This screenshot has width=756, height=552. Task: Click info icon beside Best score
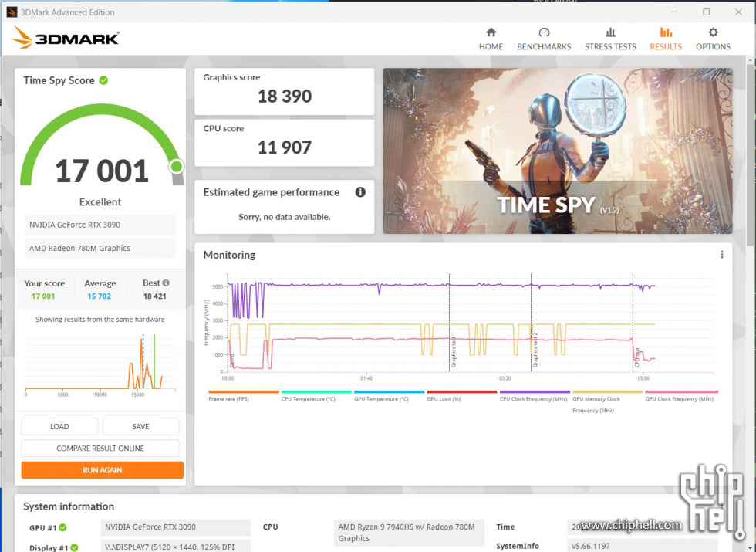(x=166, y=283)
